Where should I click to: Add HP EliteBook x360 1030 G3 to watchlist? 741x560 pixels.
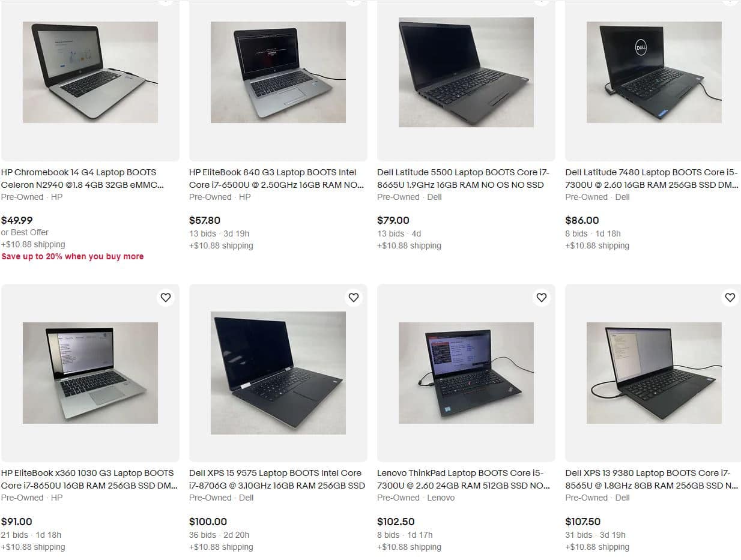(x=166, y=297)
